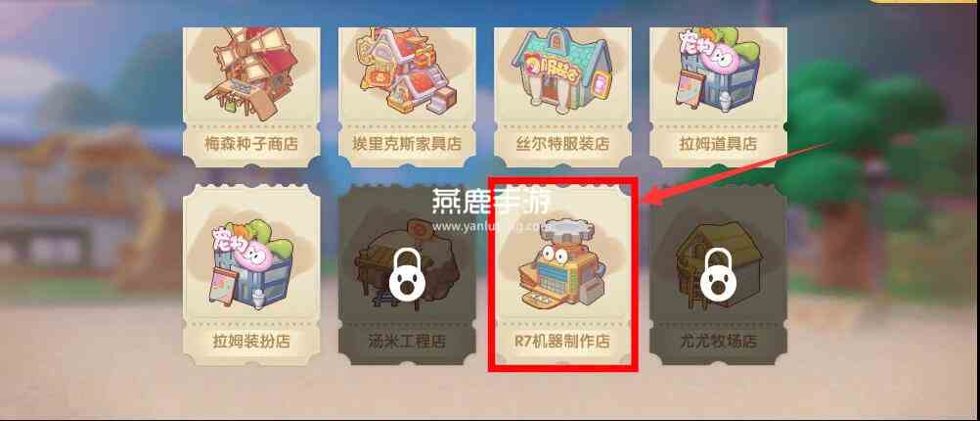Image resolution: width=980 pixels, height=421 pixels.
Task: Choose the 拉姆道具店 building illustration
Action: [717, 71]
